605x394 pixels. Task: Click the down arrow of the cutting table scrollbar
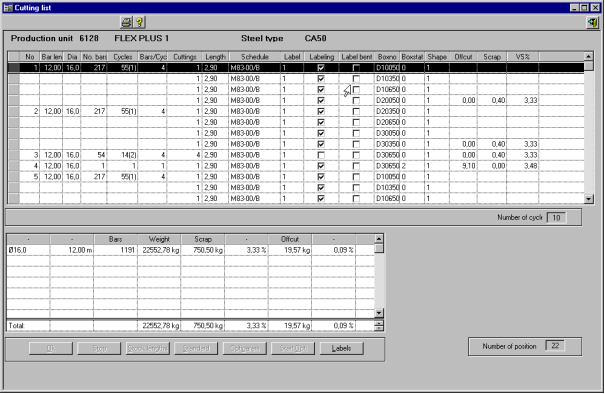(x=588, y=199)
